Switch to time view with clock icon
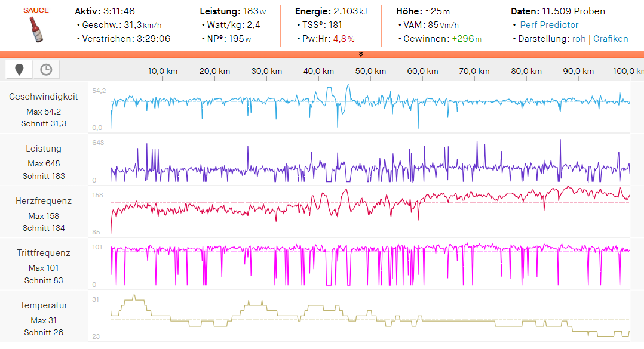This screenshot has width=644, height=349. [46, 70]
